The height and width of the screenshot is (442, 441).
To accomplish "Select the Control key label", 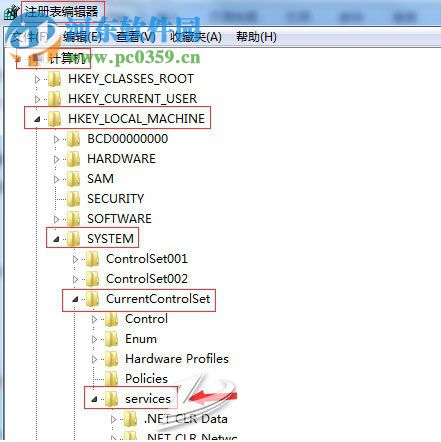I will 146,319.
